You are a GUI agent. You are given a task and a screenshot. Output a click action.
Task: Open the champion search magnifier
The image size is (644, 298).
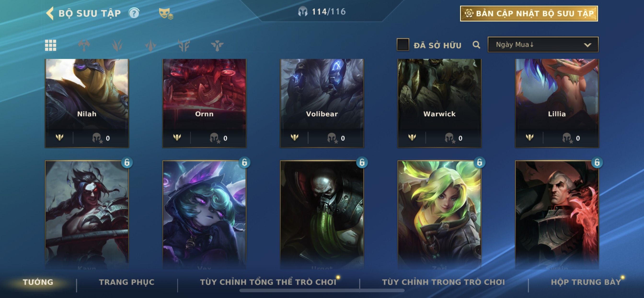476,45
